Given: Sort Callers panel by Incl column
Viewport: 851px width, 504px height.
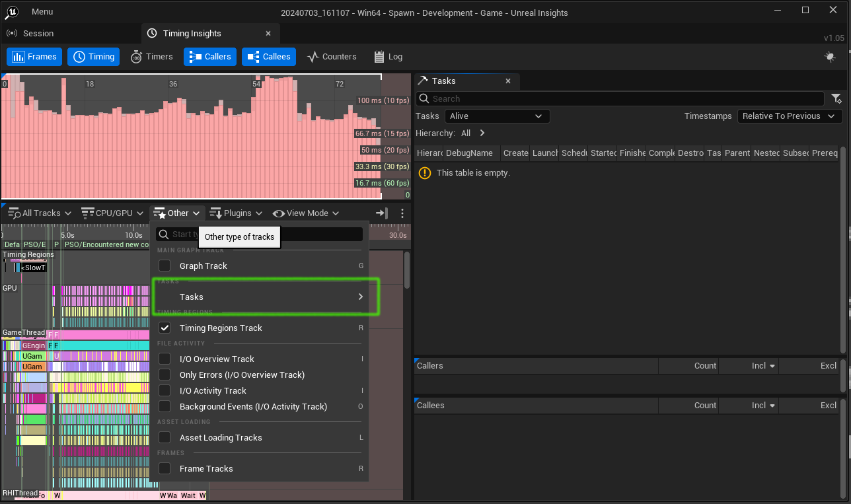Looking at the screenshot, I should [749, 365].
